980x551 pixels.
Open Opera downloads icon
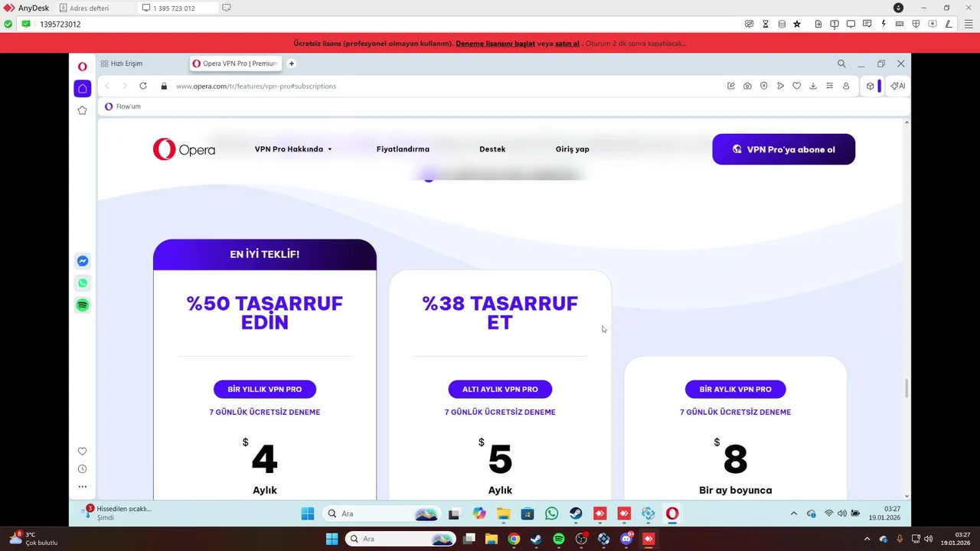pyautogui.click(x=813, y=86)
